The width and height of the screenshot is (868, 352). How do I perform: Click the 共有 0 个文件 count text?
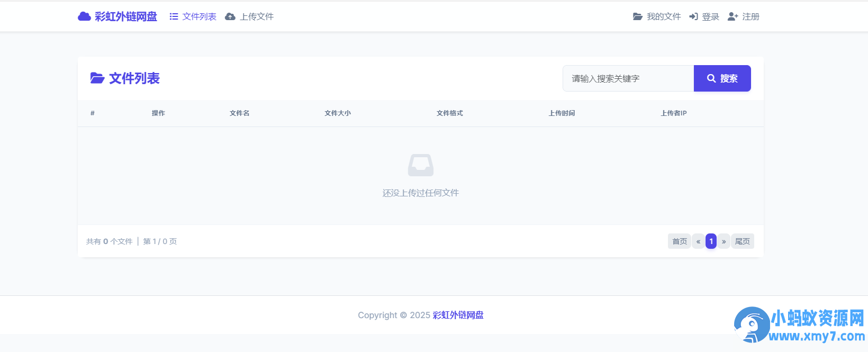point(110,241)
